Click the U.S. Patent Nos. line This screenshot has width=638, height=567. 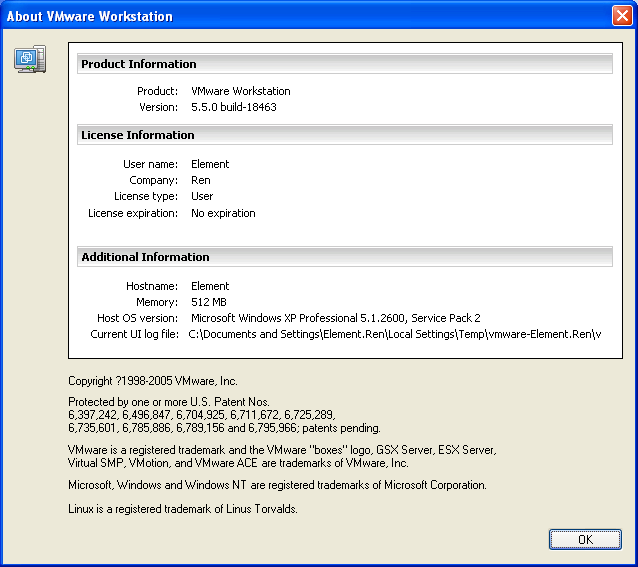(x=168, y=402)
